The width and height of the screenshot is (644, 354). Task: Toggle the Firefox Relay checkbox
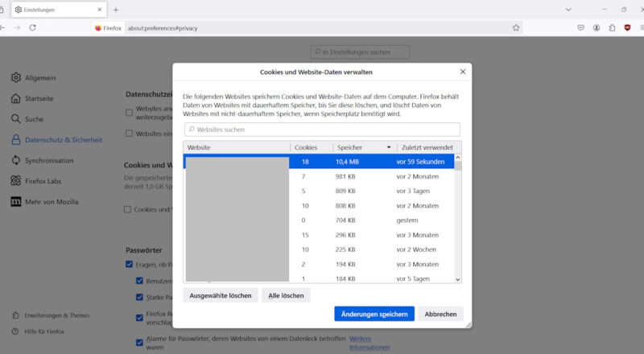tap(139, 318)
